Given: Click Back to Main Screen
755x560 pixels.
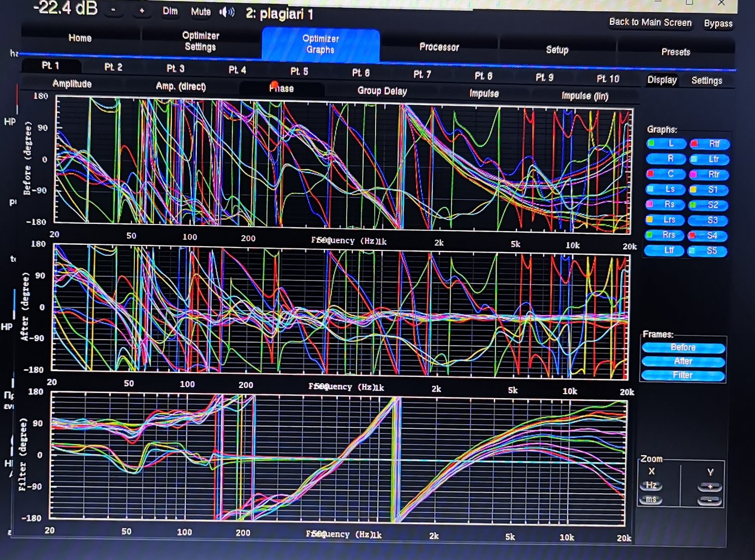Looking at the screenshot, I should pos(650,22).
